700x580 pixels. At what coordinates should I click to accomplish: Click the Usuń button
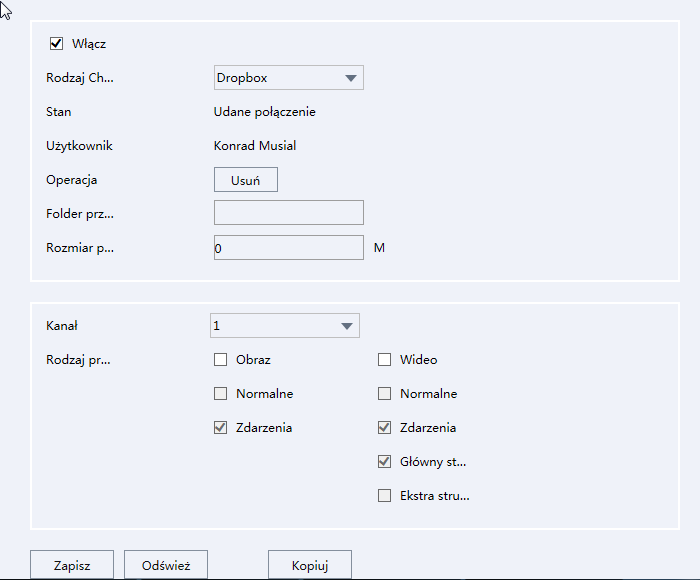246,180
